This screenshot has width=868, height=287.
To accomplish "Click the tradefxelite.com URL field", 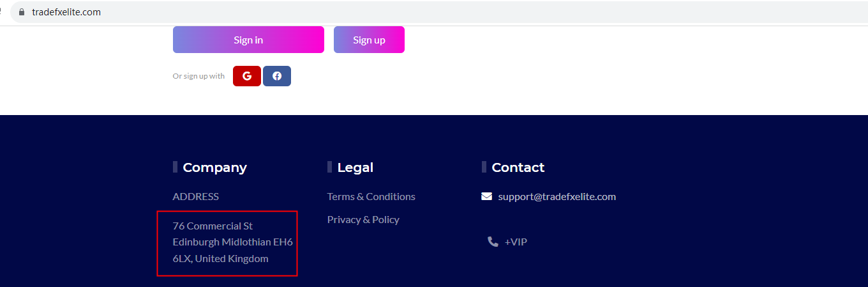I will 66,12.
